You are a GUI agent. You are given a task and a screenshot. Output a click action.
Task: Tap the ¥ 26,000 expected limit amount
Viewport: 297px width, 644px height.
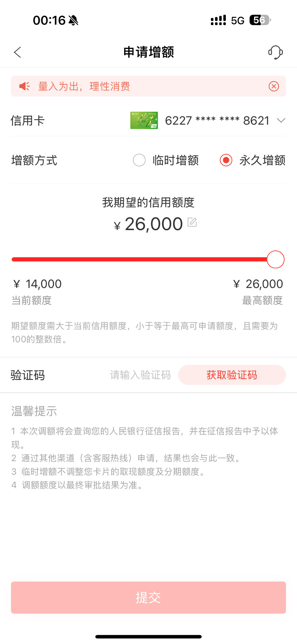(x=148, y=224)
